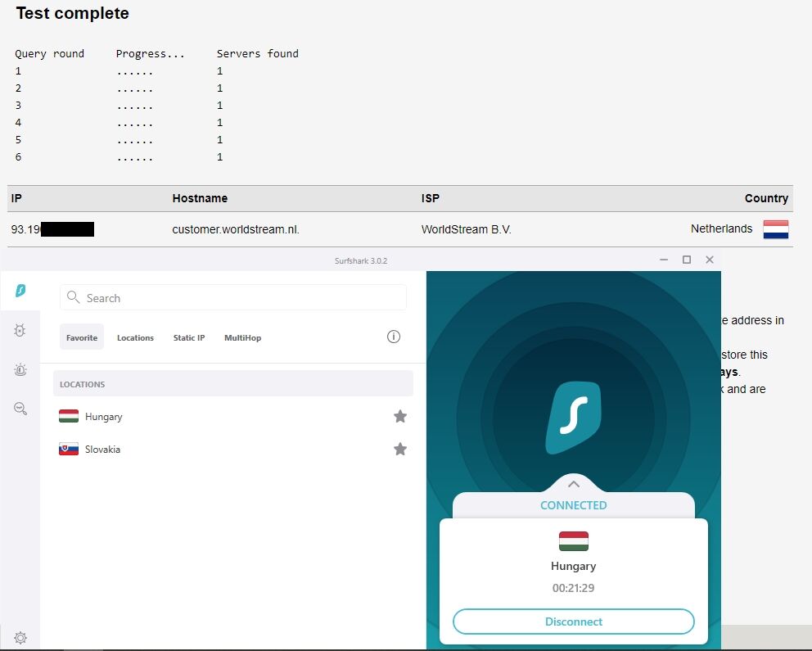Toggle favorite star for Slovakia

[x=399, y=449]
